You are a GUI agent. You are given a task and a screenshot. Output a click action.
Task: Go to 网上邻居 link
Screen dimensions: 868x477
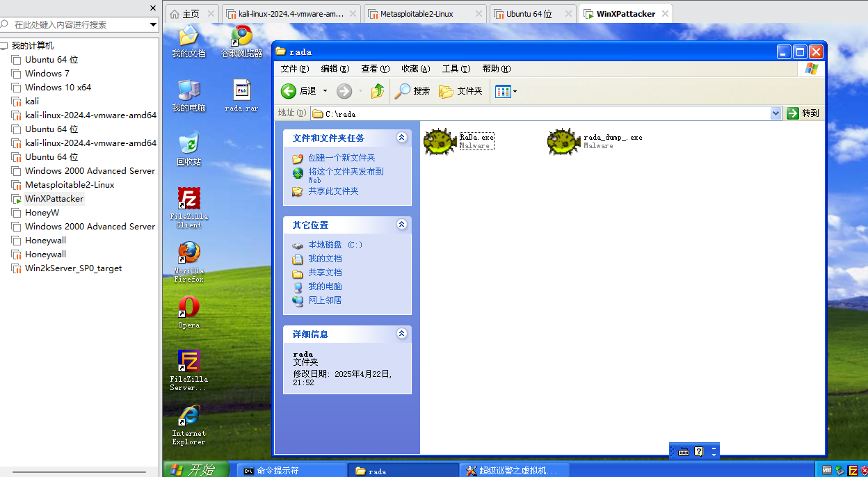(x=325, y=300)
